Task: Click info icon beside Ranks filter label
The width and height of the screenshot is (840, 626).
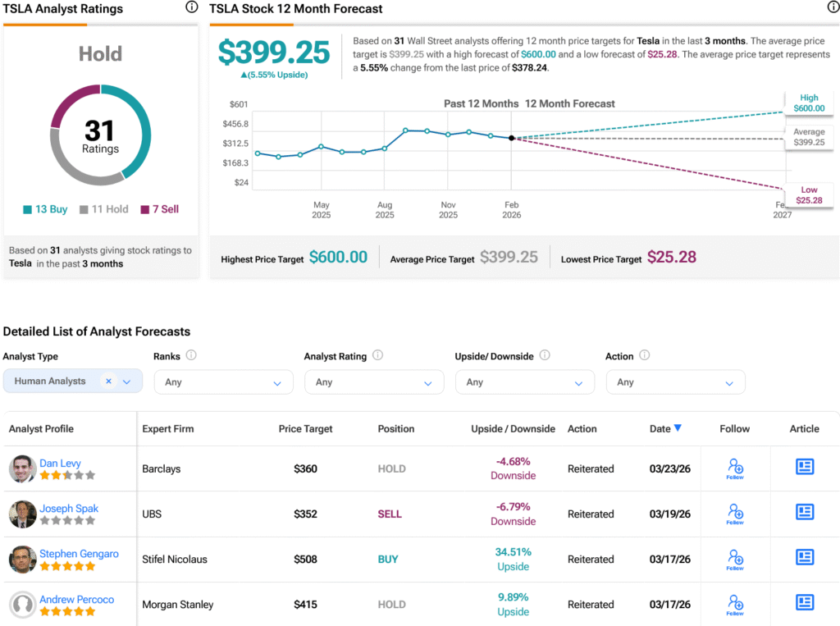Action: (190, 355)
